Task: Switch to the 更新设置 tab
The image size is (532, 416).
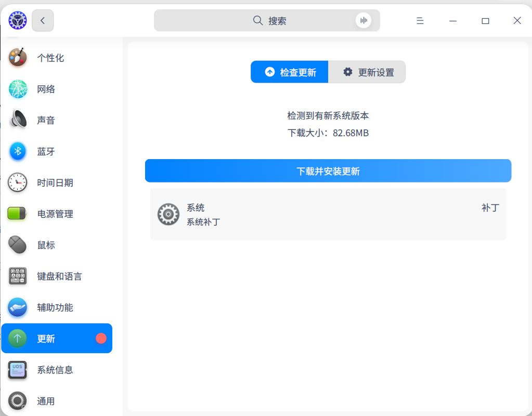Action: (x=367, y=72)
